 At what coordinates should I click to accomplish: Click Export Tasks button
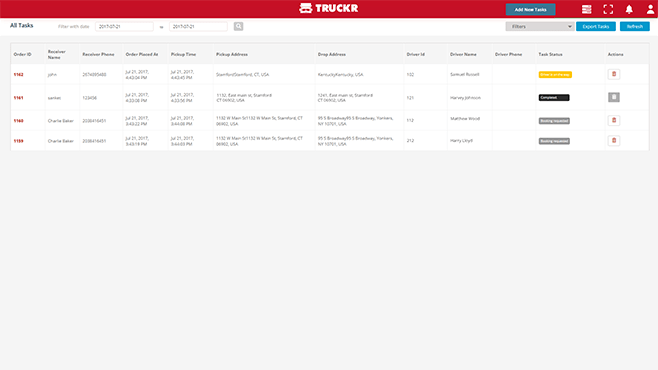pos(595,26)
